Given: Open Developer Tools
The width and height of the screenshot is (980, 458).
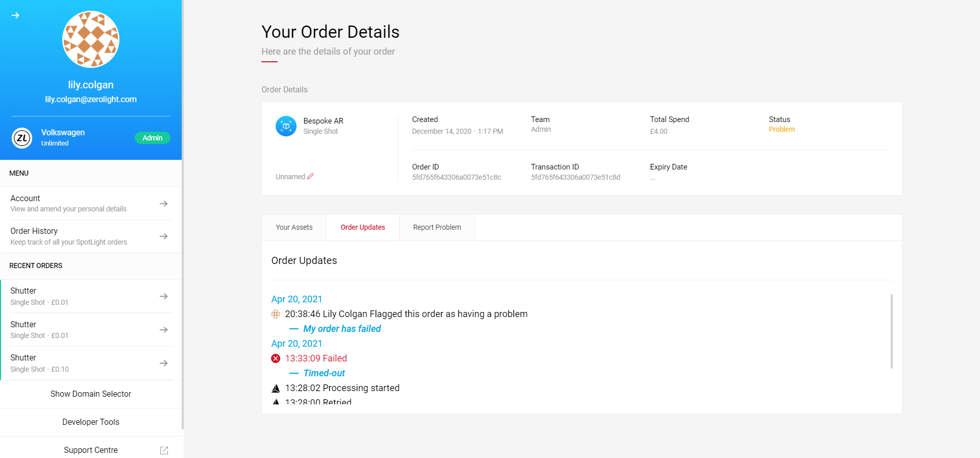Looking at the screenshot, I should [91, 422].
